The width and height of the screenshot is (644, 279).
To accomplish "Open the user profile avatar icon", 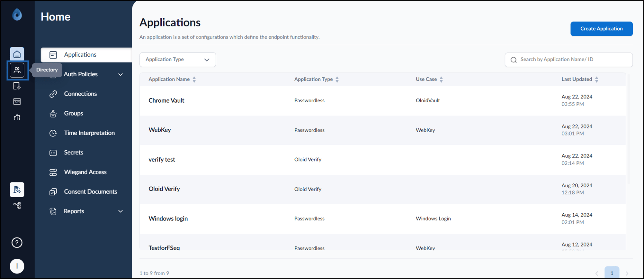I will point(17,266).
